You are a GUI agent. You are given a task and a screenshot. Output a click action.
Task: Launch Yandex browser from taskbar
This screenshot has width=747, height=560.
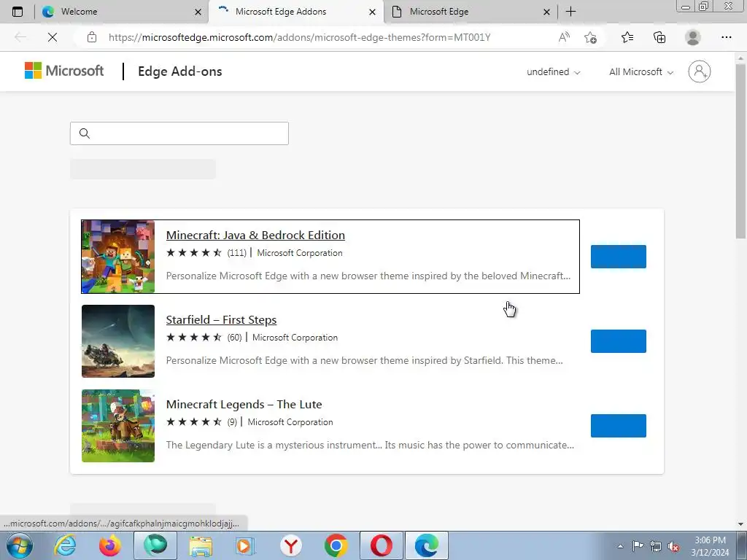290,546
